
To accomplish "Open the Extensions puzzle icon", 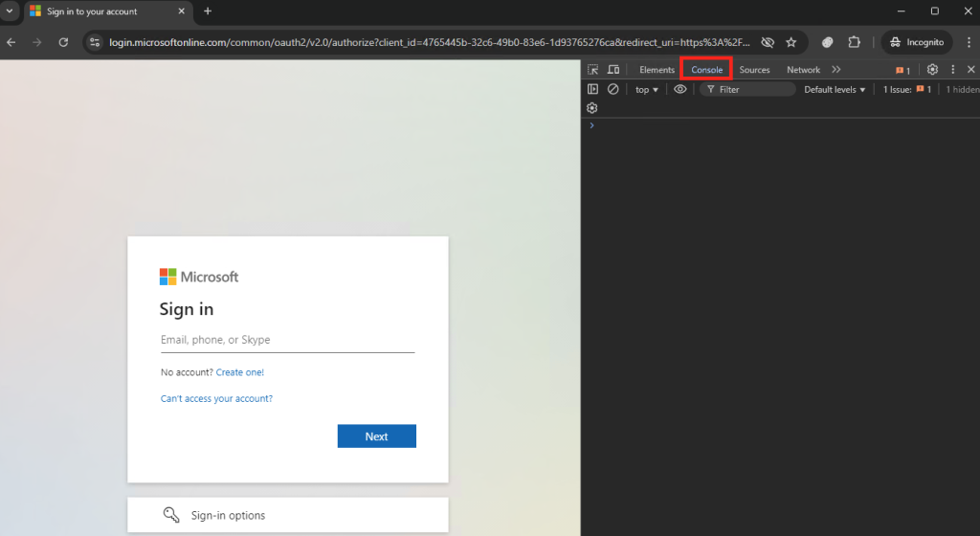I will pyautogui.click(x=855, y=42).
